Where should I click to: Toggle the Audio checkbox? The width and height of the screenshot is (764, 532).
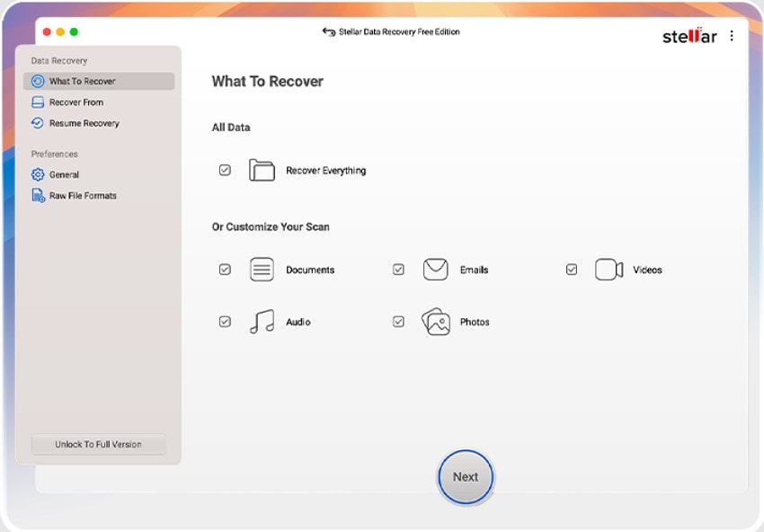click(x=225, y=322)
